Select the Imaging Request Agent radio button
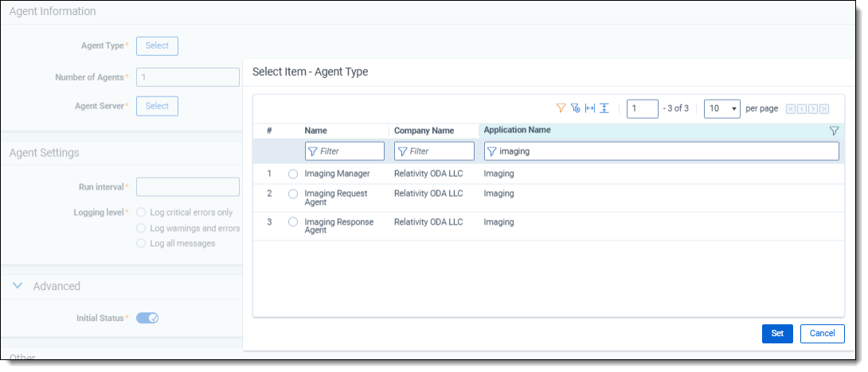868x372 pixels. pos(293,194)
